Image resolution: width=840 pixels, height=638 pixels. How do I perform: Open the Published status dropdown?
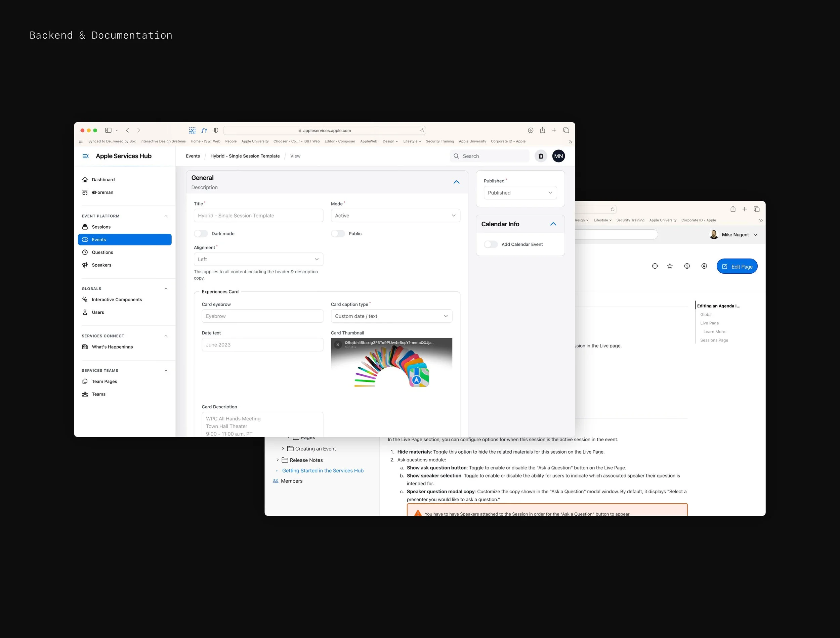coord(520,193)
